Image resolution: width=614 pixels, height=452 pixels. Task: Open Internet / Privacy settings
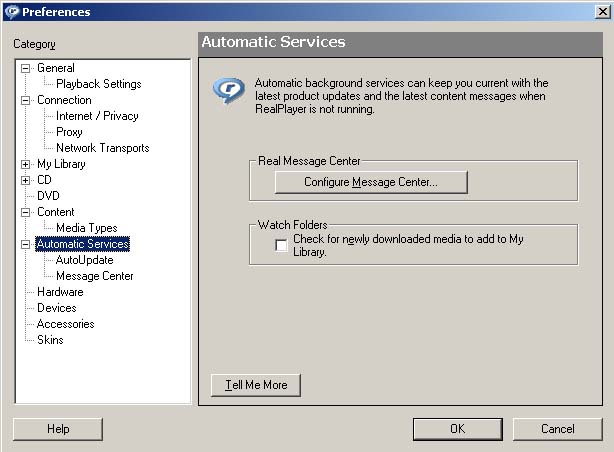click(x=97, y=116)
